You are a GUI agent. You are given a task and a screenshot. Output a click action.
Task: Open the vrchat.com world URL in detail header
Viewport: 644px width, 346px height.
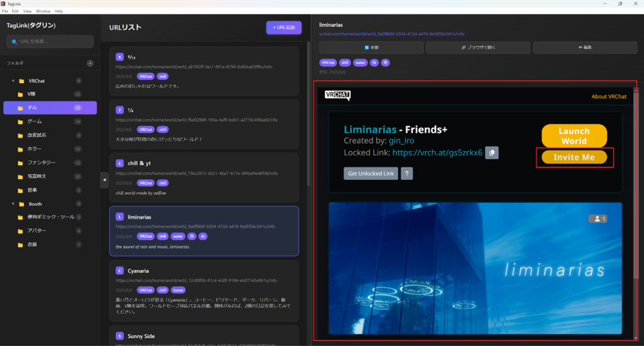[392, 34]
